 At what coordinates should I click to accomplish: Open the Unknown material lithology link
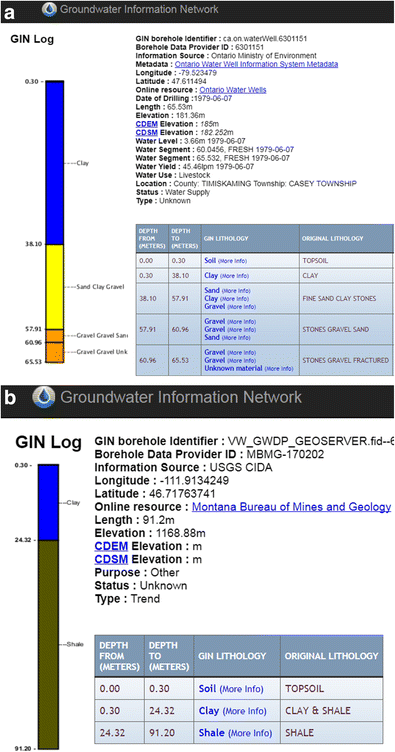coord(233,368)
